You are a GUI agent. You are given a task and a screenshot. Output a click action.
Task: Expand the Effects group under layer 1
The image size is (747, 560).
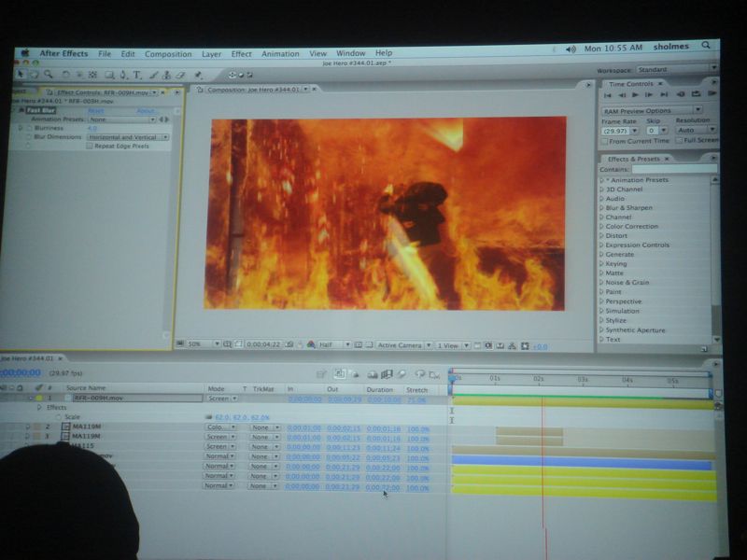[39, 408]
